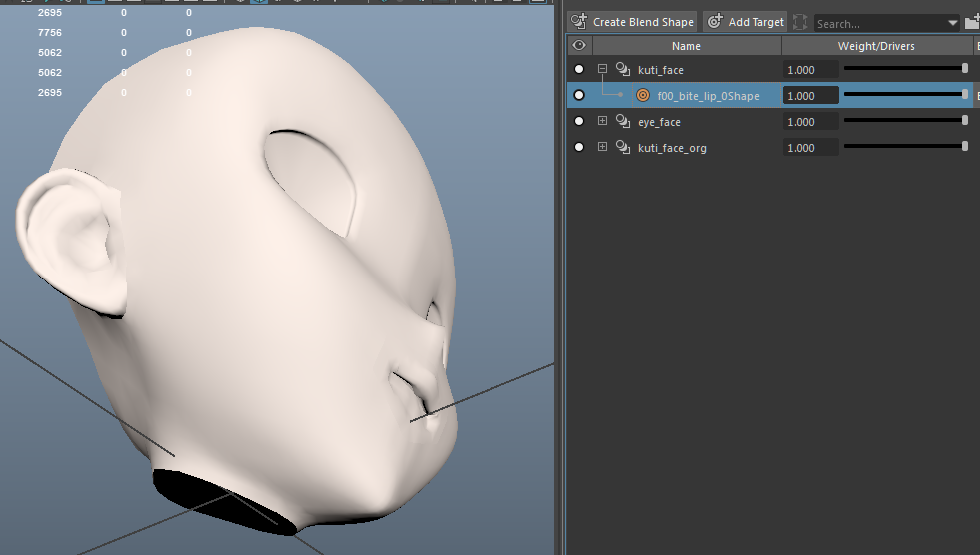
Task: Click the weight value field for kuti_face
Action: pos(810,70)
